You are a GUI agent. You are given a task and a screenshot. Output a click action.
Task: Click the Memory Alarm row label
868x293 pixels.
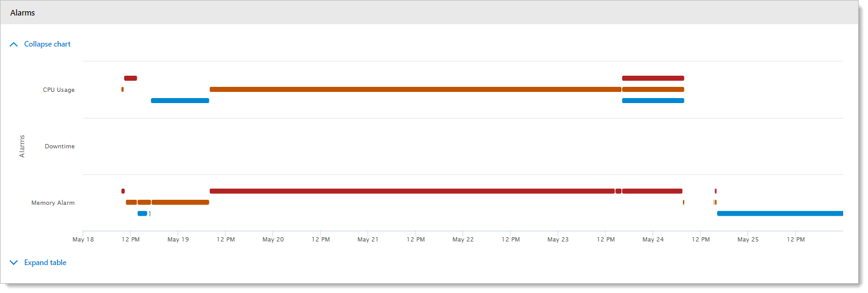click(x=53, y=203)
